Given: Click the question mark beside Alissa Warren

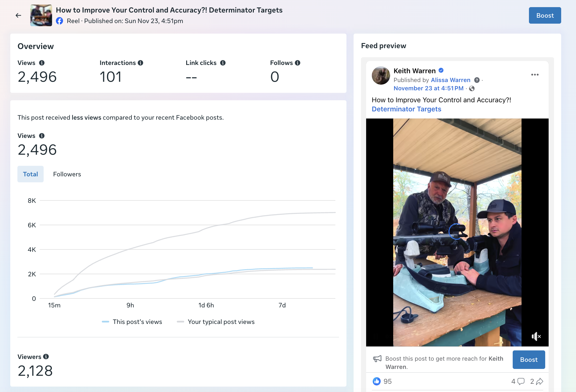Looking at the screenshot, I should pyautogui.click(x=477, y=80).
